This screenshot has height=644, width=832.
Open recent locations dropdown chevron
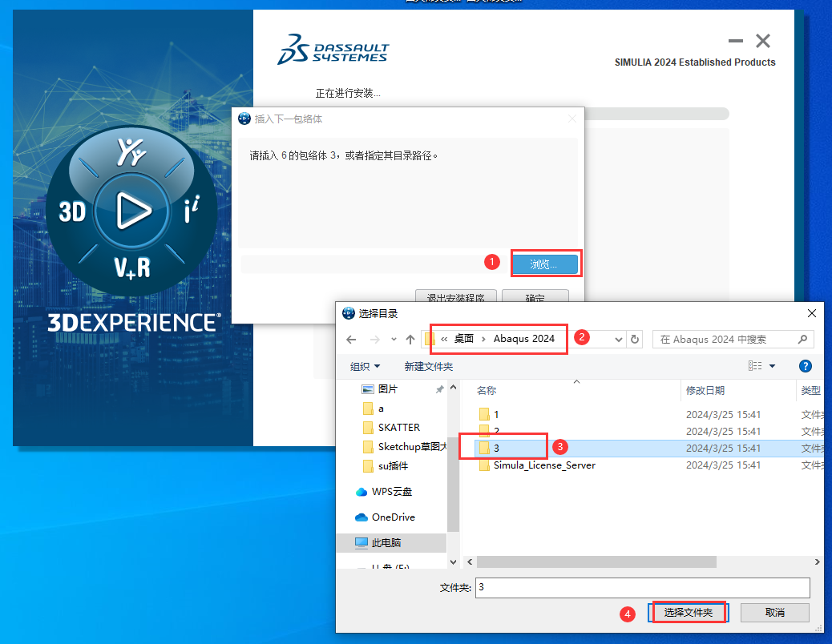[x=394, y=340]
